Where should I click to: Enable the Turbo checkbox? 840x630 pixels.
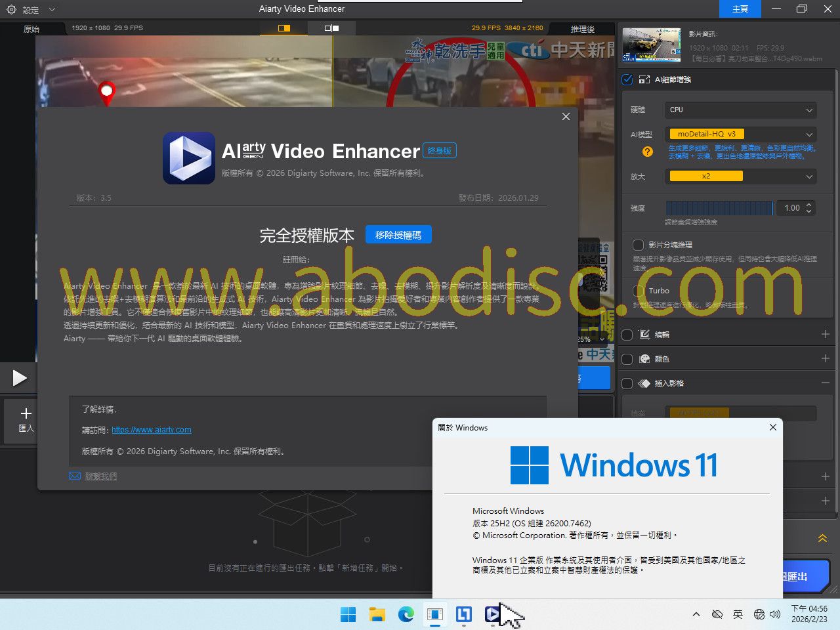(638, 291)
